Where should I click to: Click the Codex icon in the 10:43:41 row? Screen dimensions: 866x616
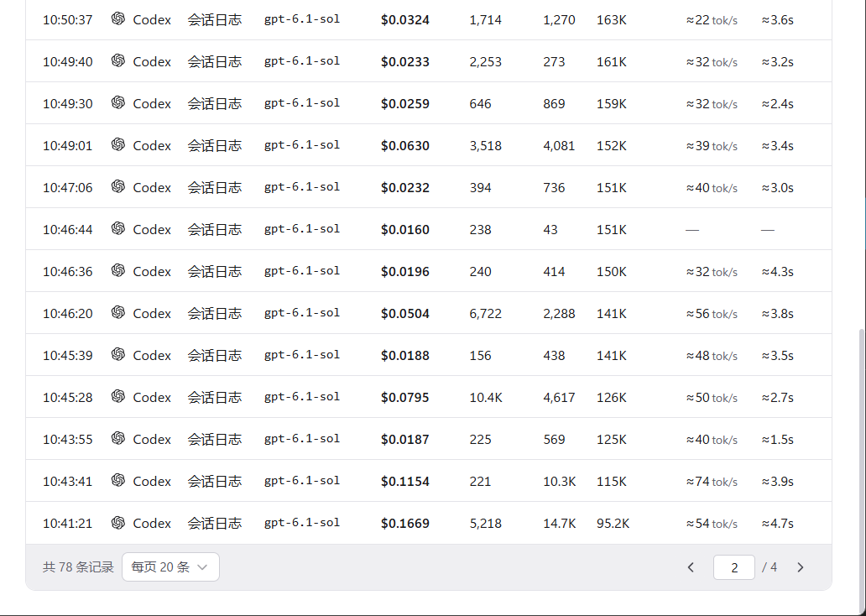point(118,481)
